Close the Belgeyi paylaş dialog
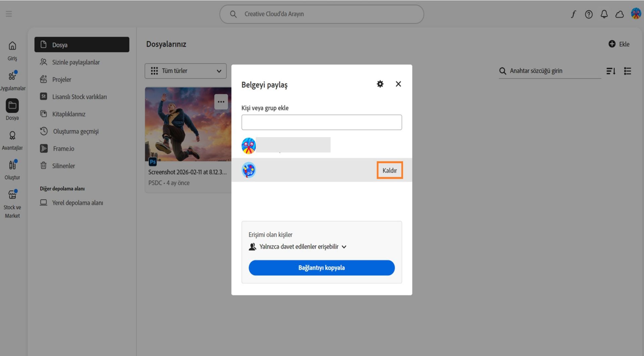Image resolution: width=644 pixels, height=356 pixels. click(398, 84)
